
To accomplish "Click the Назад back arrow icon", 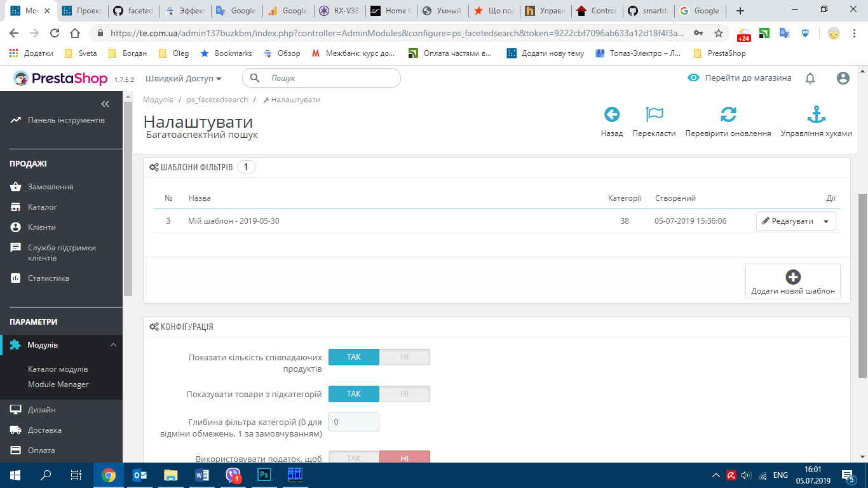I will 611,114.
